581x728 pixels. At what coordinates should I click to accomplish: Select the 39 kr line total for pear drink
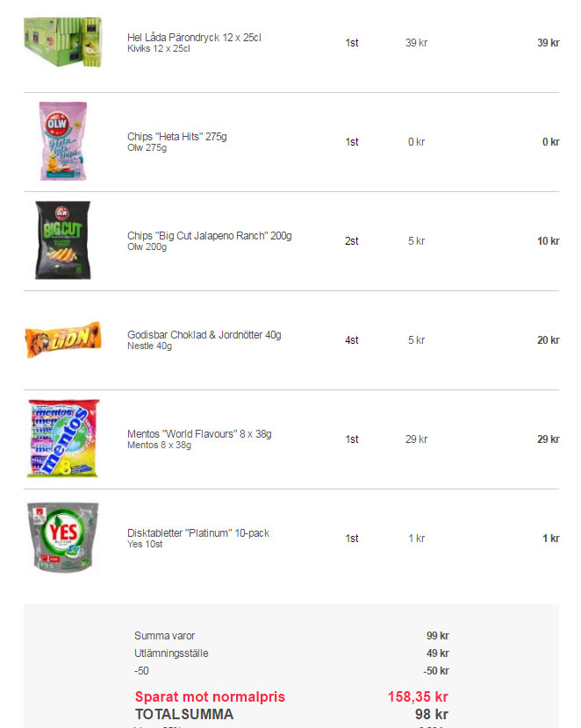click(548, 43)
